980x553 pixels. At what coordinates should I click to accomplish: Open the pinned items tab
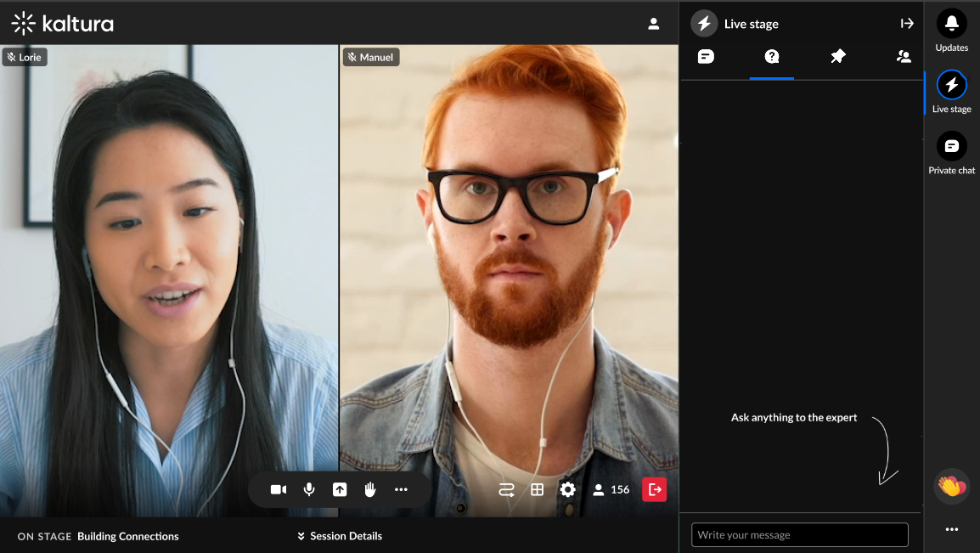click(x=838, y=57)
